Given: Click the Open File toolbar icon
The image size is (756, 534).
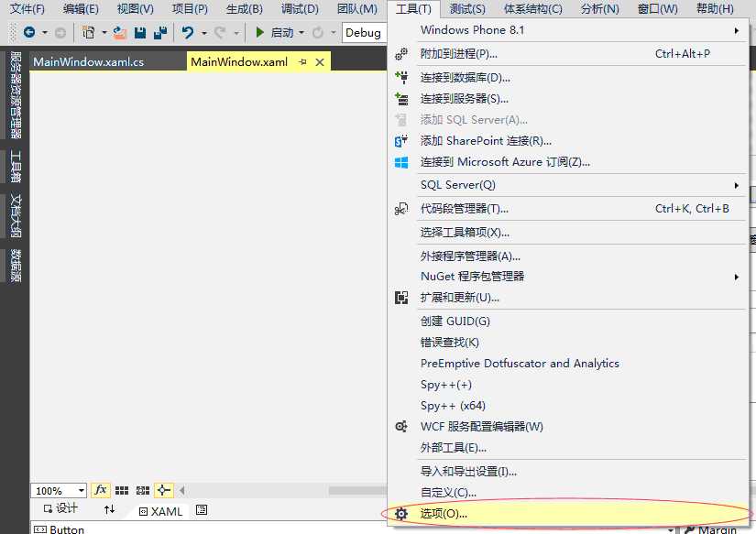Looking at the screenshot, I should point(119,33).
